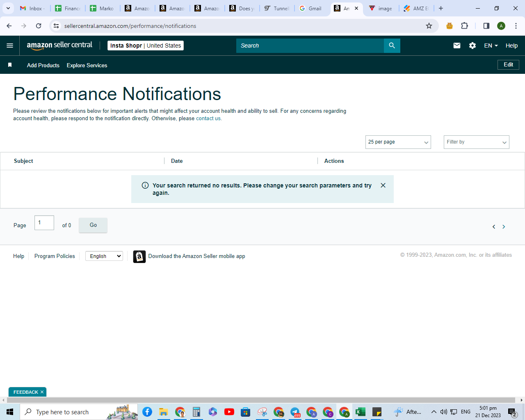The width and height of the screenshot is (525, 420).
Task: Open Facebook from the taskbar
Action: click(x=147, y=412)
